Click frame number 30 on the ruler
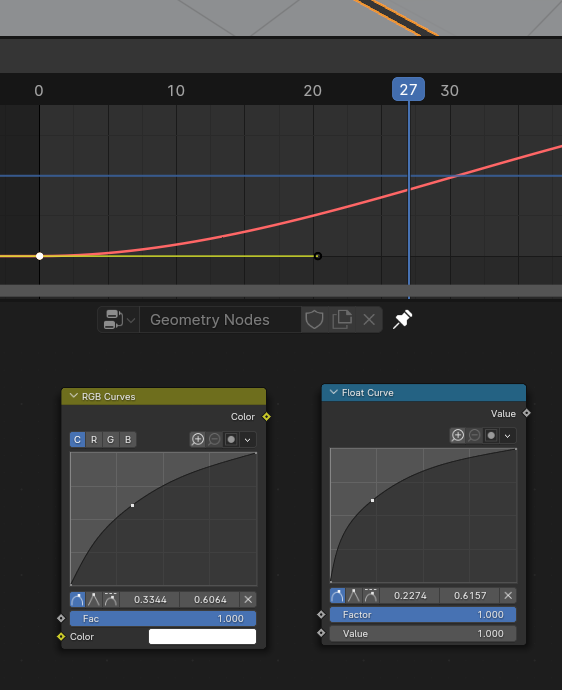This screenshot has height=690, width=562. [449, 91]
